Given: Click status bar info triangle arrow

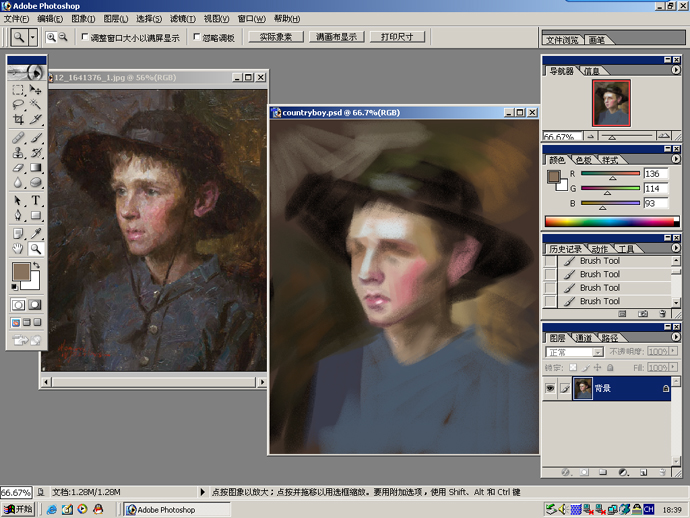Looking at the screenshot, I should point(202,492).
